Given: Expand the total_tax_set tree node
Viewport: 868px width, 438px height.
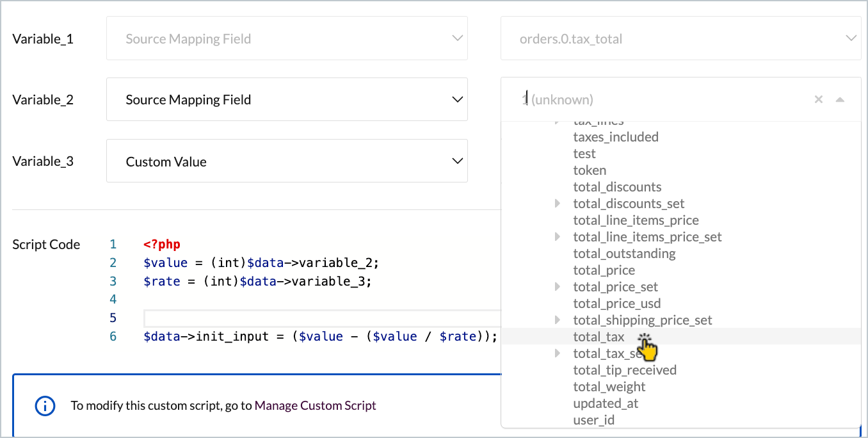Looking at the screenshot, I should pos(558,353).
